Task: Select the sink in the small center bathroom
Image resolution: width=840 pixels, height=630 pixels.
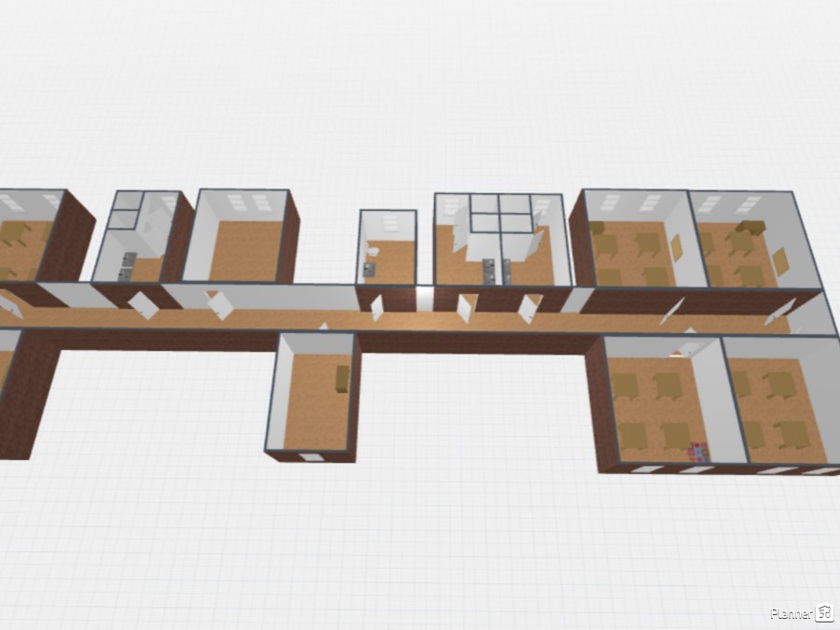Action: pyautogui.click(x=368, y=269)
